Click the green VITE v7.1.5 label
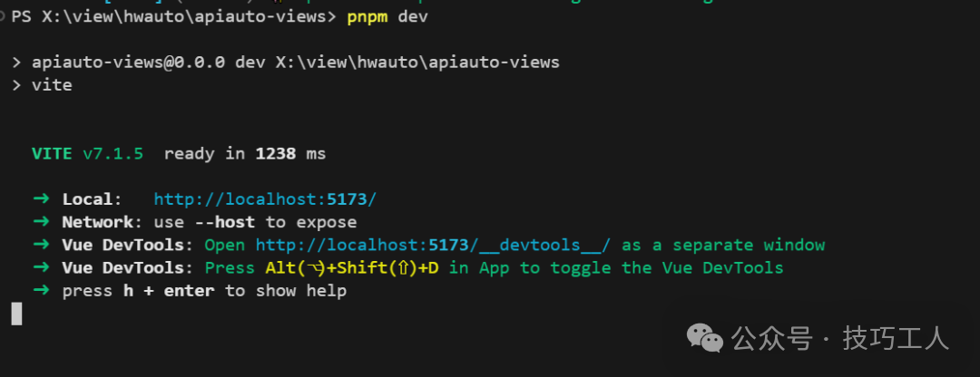Screen dimensions: 980x377 coord(87,153)
